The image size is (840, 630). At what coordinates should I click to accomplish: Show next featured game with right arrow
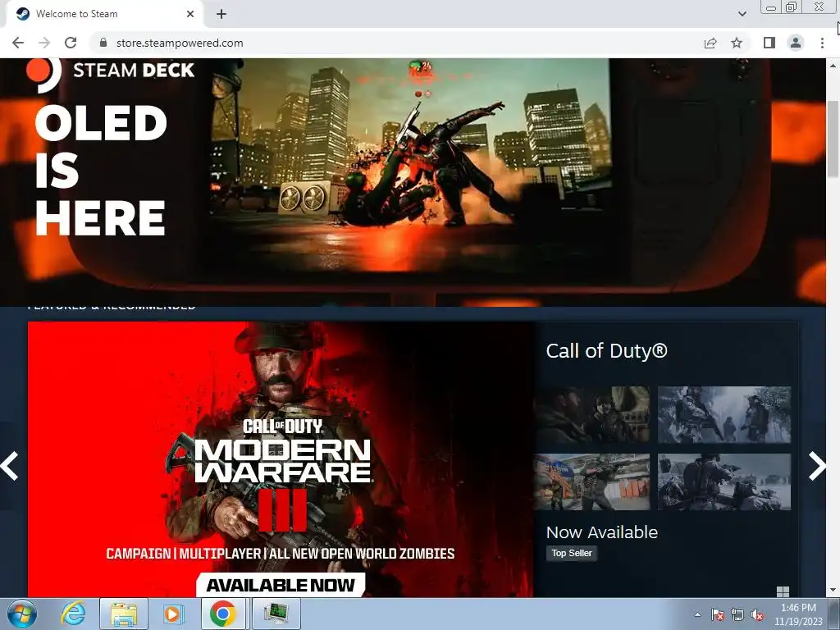816,466
